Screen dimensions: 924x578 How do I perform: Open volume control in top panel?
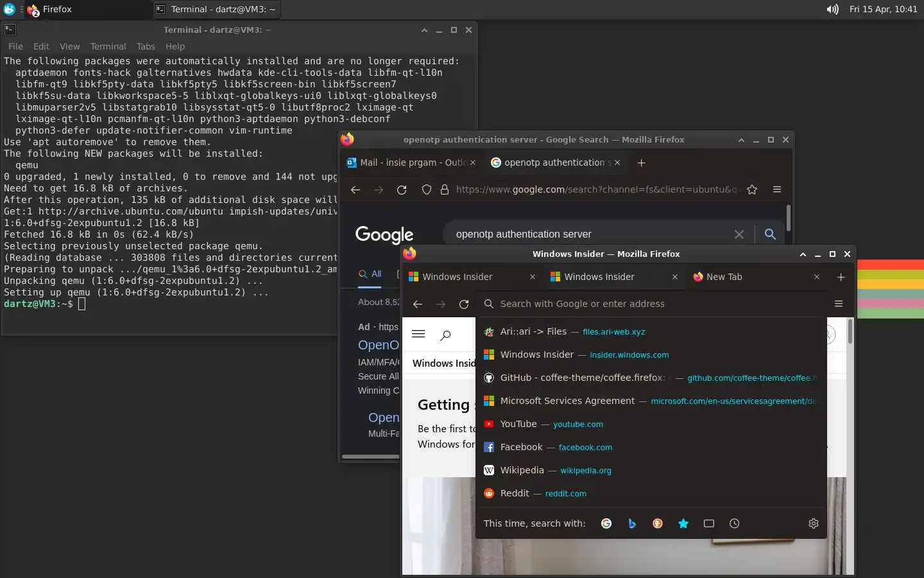click(x=832, y=9)
